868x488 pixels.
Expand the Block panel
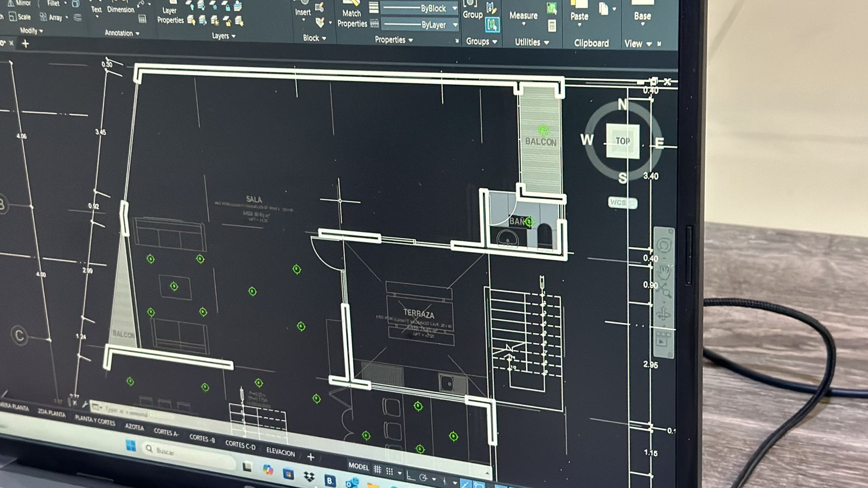(x=315, y=38)
